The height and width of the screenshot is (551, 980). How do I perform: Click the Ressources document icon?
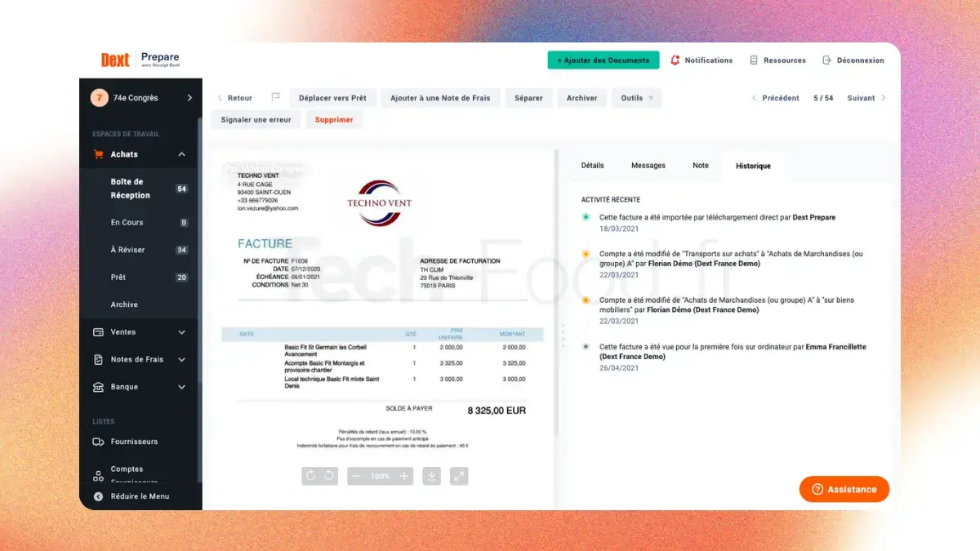point(754,60)
